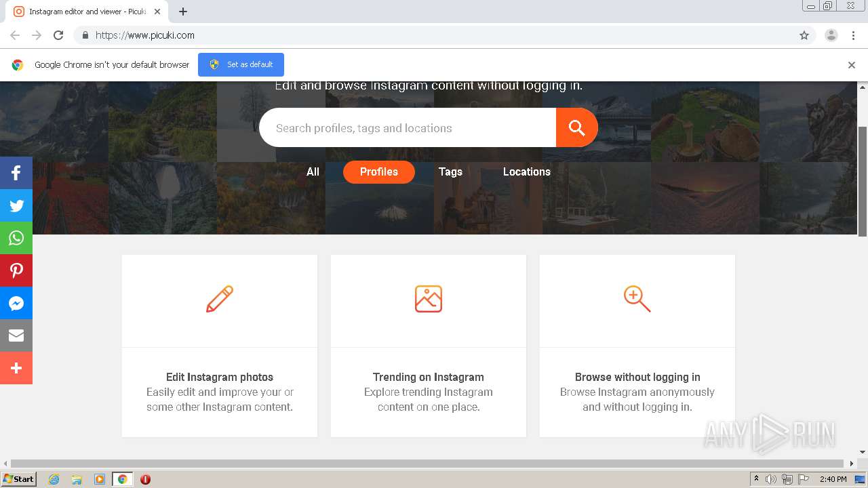Click the taskbar clock
Viewport: 868px width, 488px height.
(833, 479)
